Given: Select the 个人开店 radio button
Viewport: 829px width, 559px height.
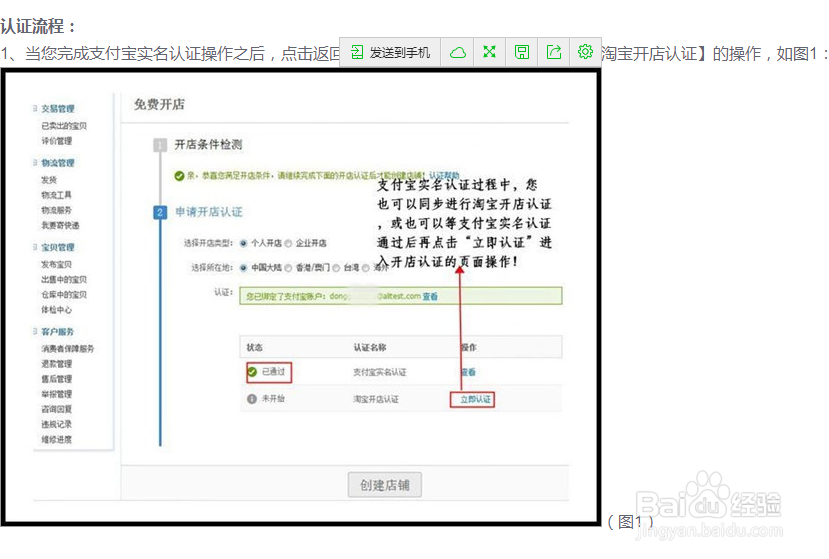Looking at the screenshot, I should (243, 243).
